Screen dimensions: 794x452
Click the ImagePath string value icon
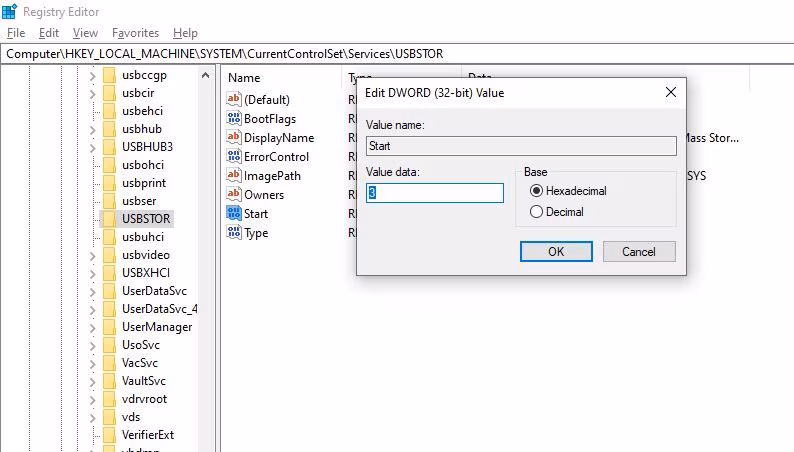(x=235, y=176)
